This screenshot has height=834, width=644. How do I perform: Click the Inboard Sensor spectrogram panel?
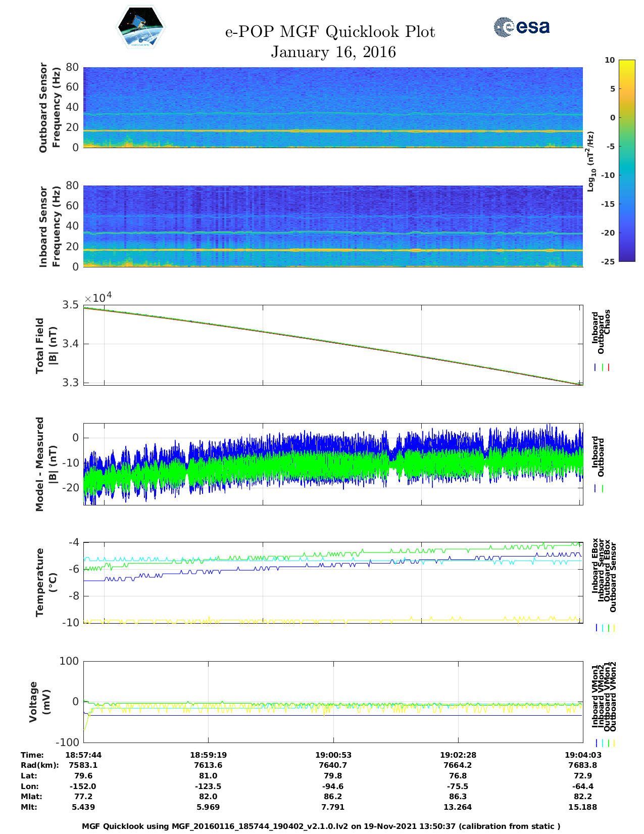333,226
